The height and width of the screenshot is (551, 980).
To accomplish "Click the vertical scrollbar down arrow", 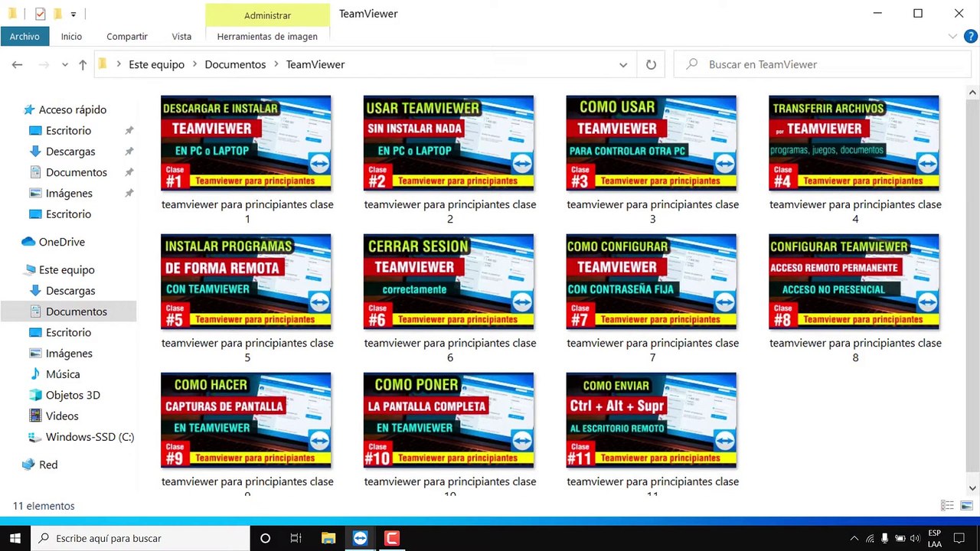I will click(973, 487).
